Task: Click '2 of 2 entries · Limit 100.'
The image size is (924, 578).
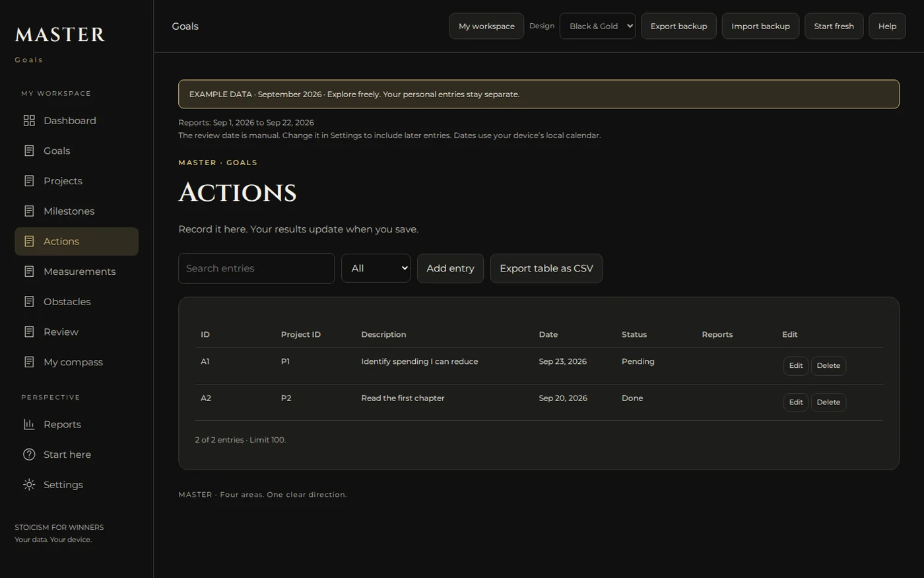Action: pyautogui.click(x=240, y=440)
